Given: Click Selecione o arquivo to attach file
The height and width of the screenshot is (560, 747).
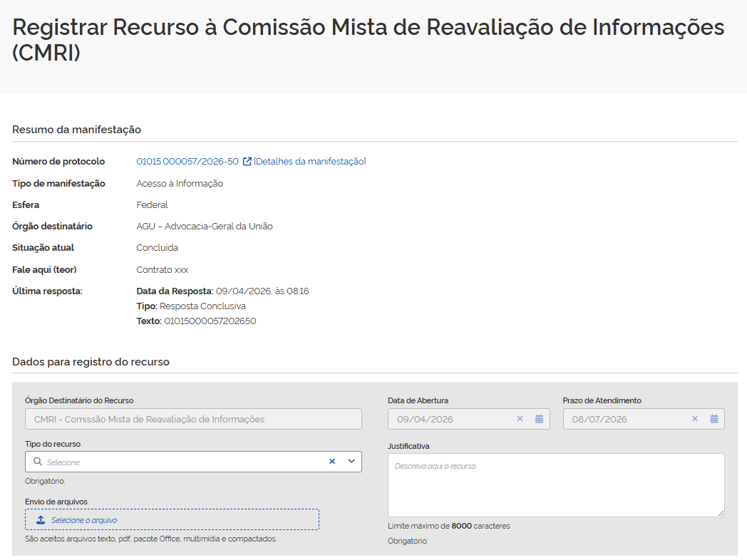Looking at the screenshot, I should coord(84,520).
